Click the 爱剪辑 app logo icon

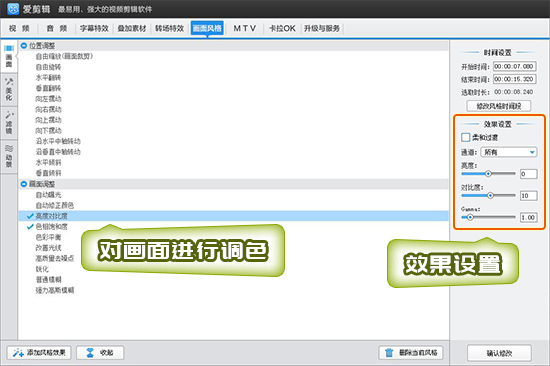tap(13, 9)
